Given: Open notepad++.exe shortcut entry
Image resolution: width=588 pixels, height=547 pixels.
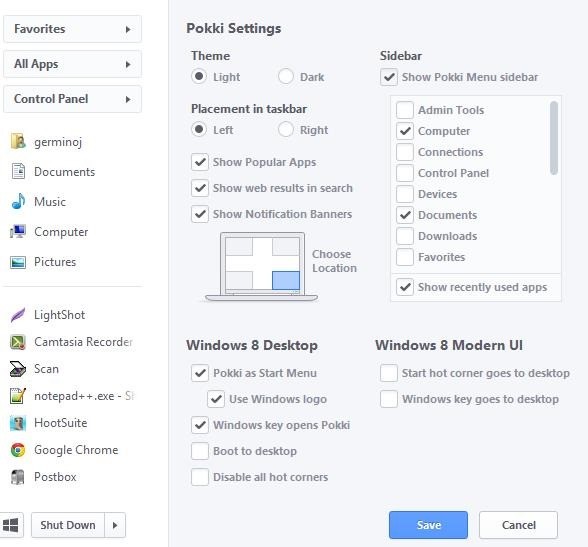Looking at the screenshot, I should coord(72,396).
